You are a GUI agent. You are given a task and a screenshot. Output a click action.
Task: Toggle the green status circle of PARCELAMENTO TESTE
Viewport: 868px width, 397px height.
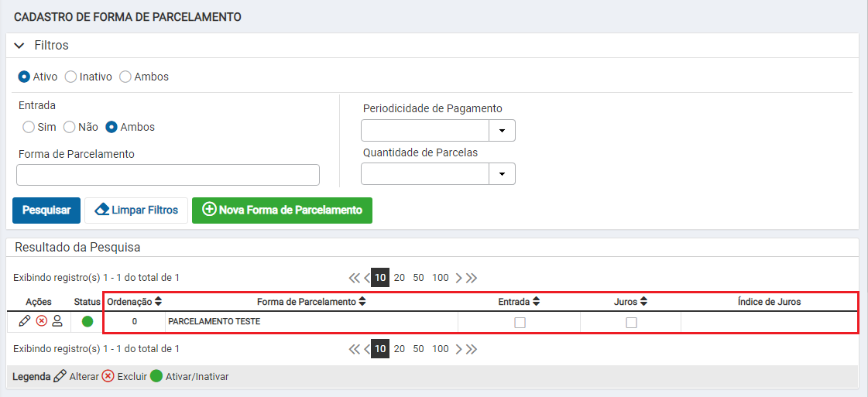click(87, 322)
